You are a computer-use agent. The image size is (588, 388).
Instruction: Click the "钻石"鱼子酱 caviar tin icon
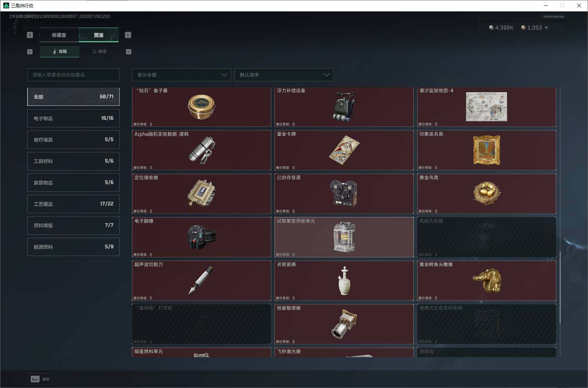[x=201, y=107]
